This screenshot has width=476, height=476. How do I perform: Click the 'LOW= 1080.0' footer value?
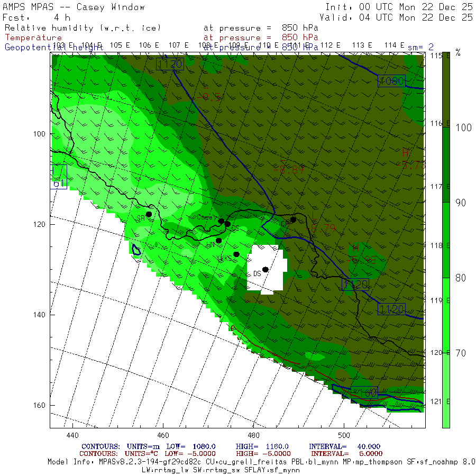[x=191, y=446]
